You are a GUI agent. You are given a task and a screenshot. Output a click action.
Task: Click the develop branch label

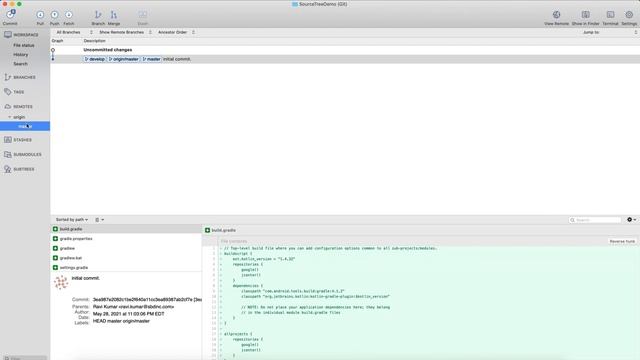click(95, 59)
